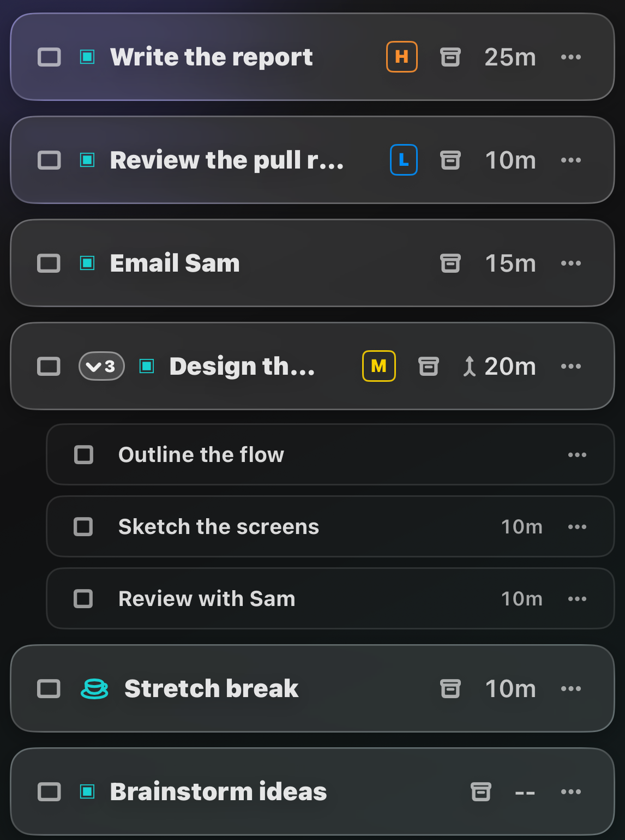Click the teal square icon on Review the pull request
The image size is (625, 840).
pyautogui.click(x=87, y=160)
